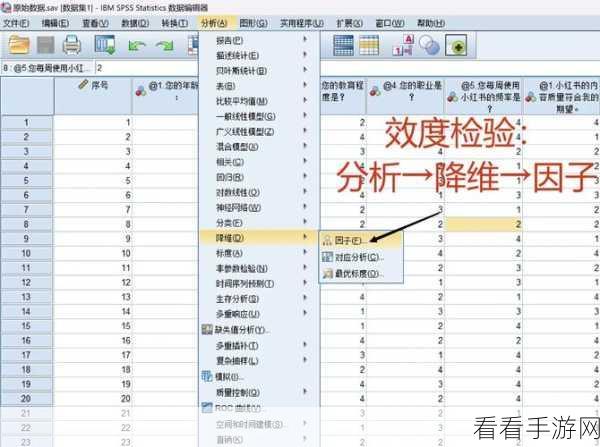Click 序号 cell with value 17
The image size is (600, 447).
93,355
